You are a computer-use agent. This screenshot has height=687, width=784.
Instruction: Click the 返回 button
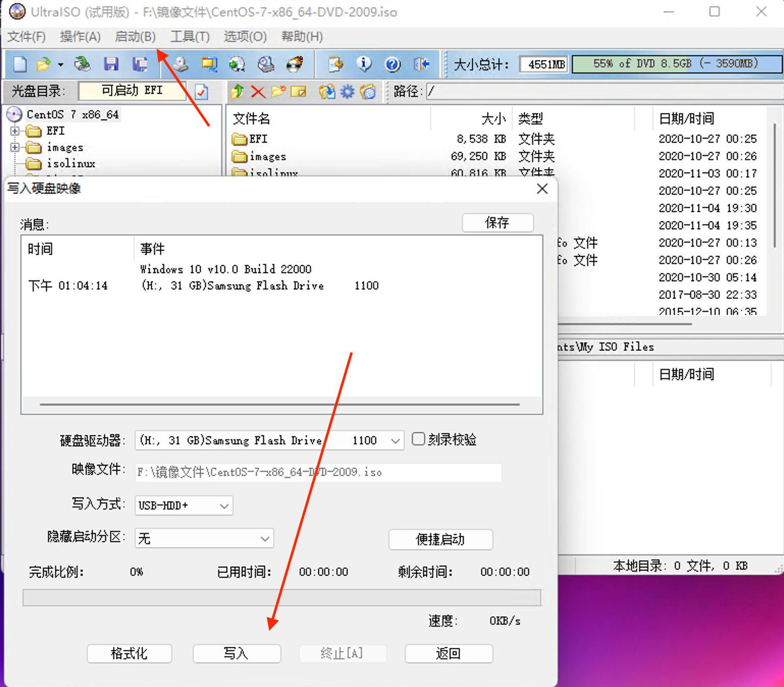coord(449,653)
